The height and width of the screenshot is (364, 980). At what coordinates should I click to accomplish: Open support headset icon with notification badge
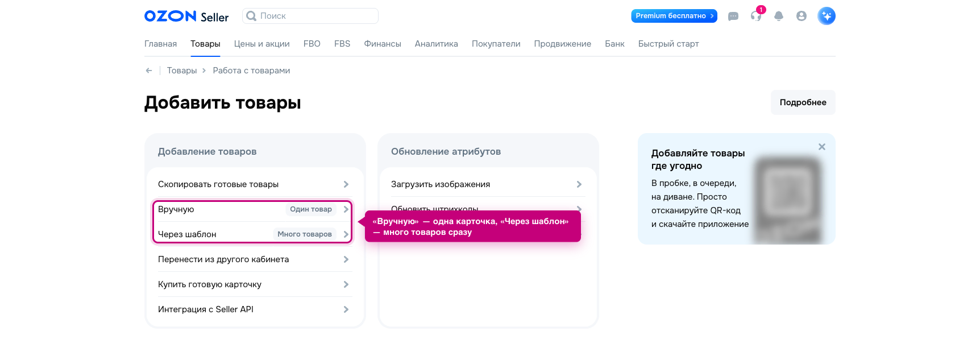pos(757,15)
